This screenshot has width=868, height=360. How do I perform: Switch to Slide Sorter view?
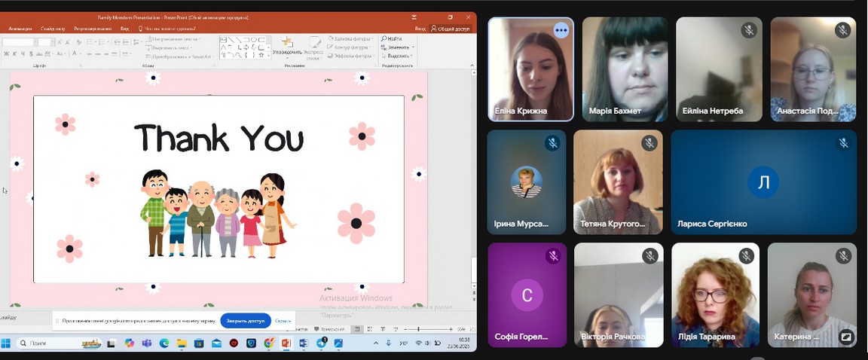(370, 329)
